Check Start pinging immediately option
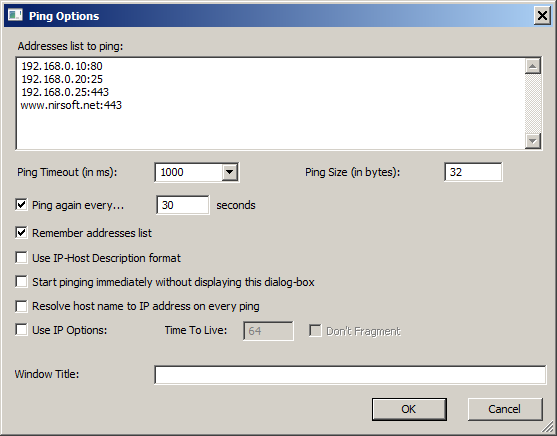This screenshot has height=436, width=557. coord(21,282)
